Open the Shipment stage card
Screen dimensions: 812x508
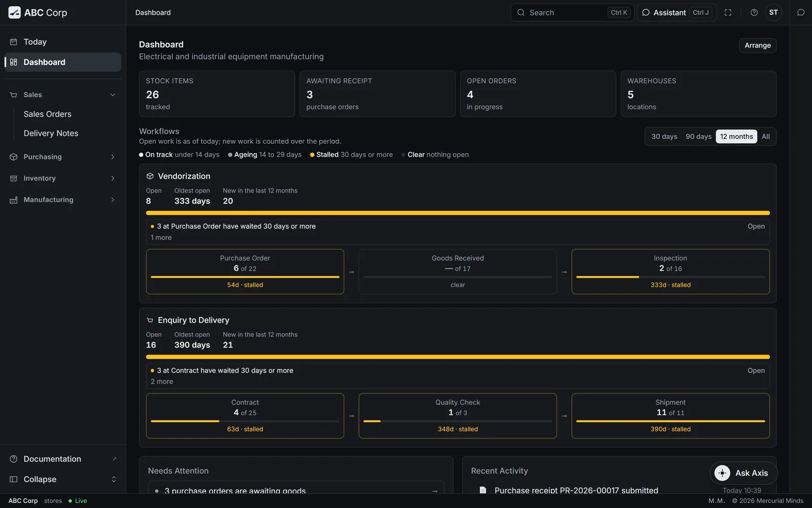click(670, 416)
